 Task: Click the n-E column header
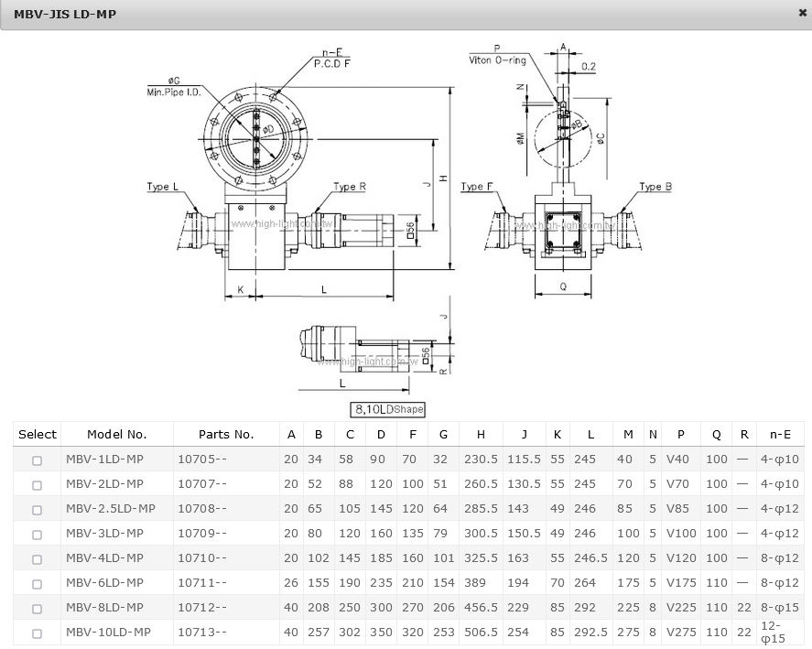click(x=780, y=434)
